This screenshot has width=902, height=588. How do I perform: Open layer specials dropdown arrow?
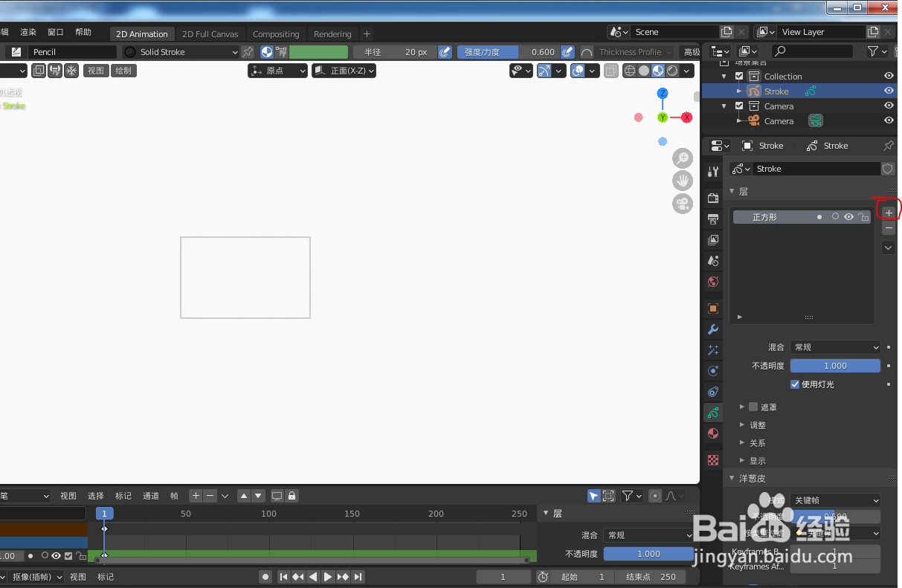pyautogui.click(x=889, y=248)
